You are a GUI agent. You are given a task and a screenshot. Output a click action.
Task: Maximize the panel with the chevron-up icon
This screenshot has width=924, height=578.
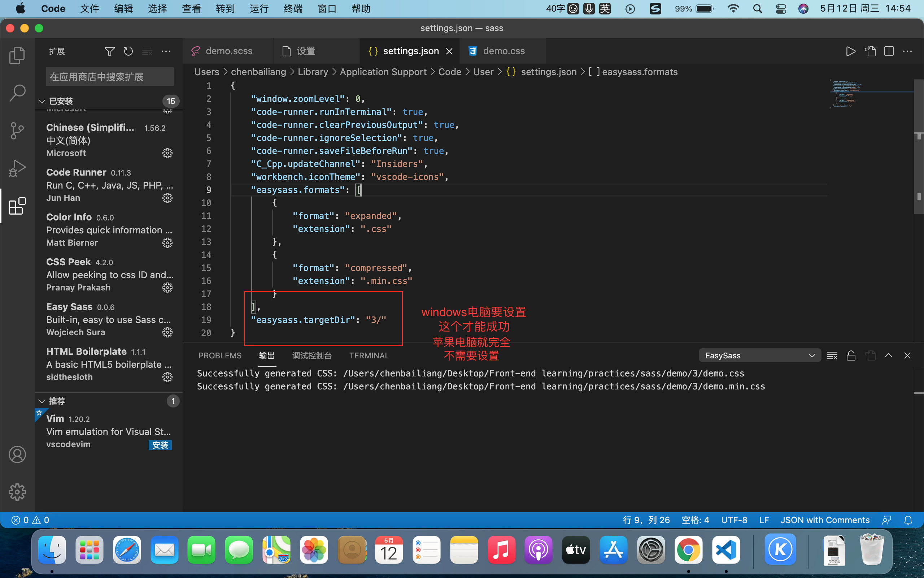[x=889, y=355]
